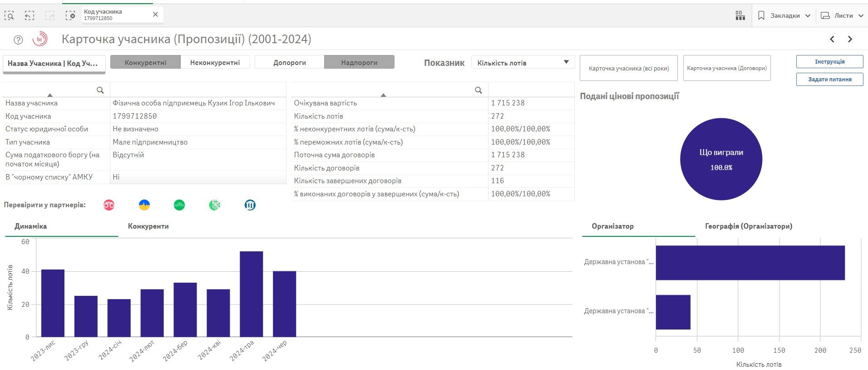This screenshot has height=370, width=868.
Task: Go to the next sheet arrow
Action: coord(850,40)
